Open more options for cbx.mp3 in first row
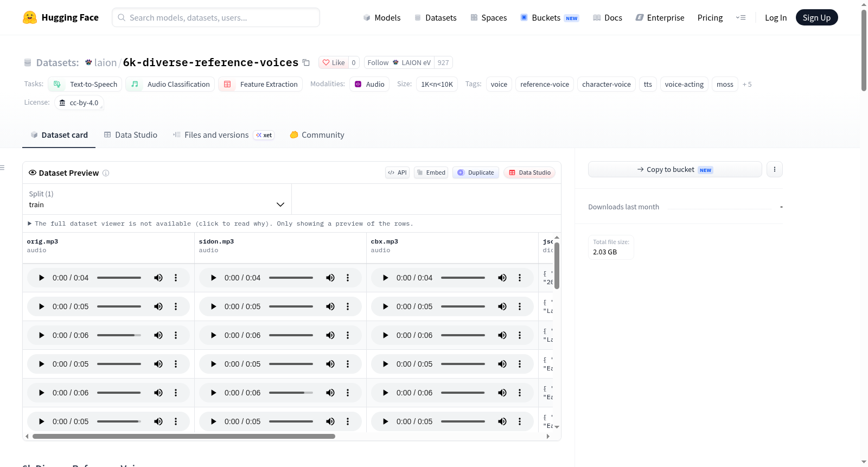 [520, 278]
